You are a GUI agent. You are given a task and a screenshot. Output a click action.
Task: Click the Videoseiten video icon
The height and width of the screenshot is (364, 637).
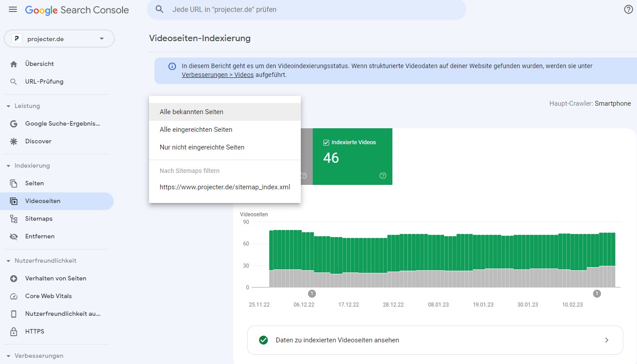pos(14,201)
